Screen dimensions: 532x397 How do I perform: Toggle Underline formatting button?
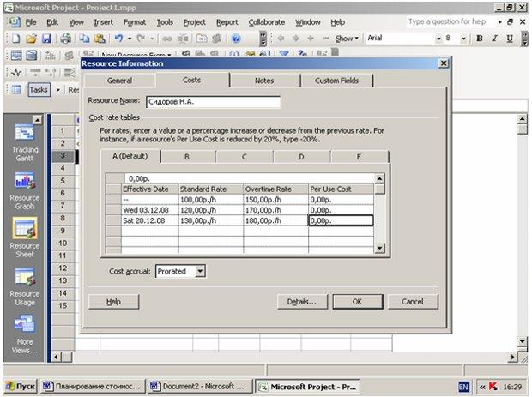510,39
